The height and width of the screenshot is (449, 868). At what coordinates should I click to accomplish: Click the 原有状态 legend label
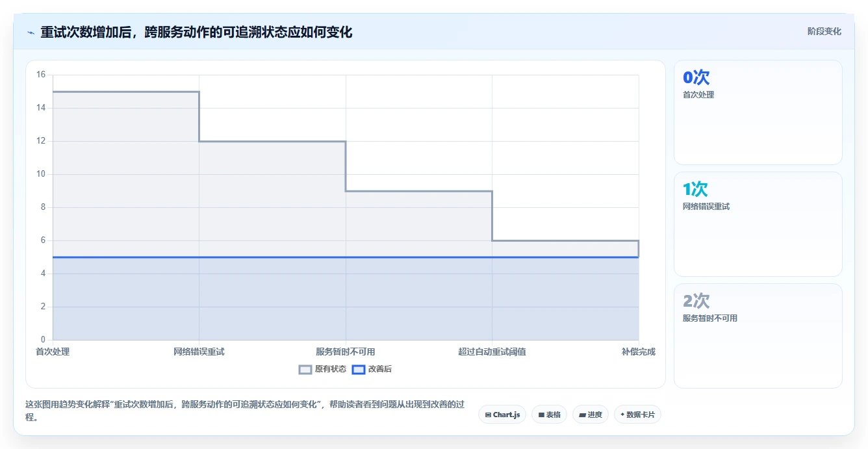pos(331,369)
